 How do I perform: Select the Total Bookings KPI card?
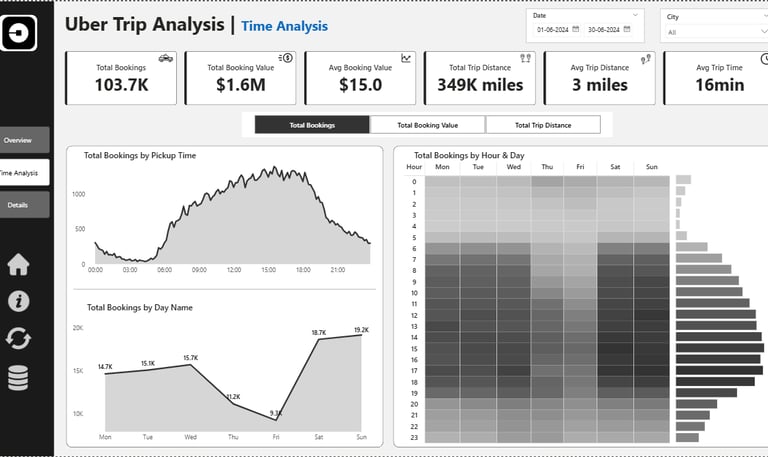point(121,78)
